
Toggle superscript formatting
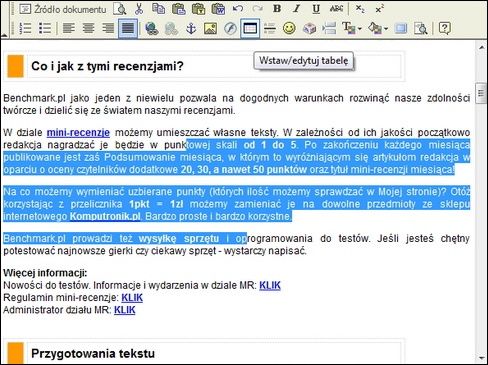tap(379, 9)
